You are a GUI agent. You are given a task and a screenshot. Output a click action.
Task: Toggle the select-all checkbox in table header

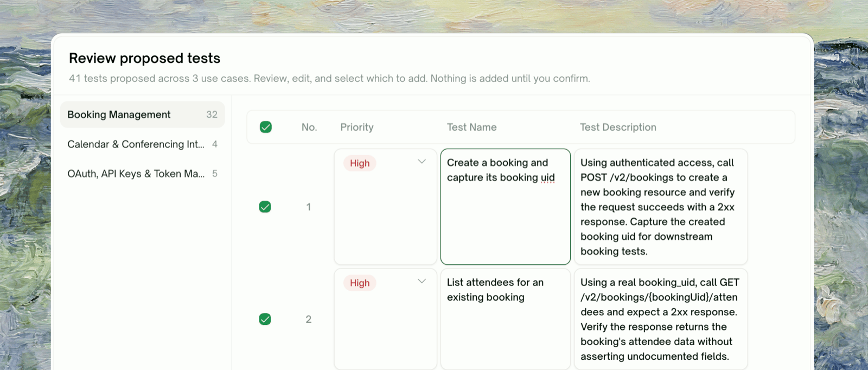point(266,127)
